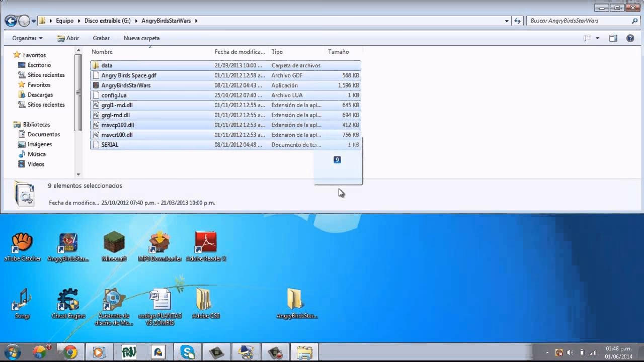Expand the Disco extraíble (G:) breadcrumb arrow
This screenshot has height=362, width=644.
pyautogui.click(x=136, y=21)
